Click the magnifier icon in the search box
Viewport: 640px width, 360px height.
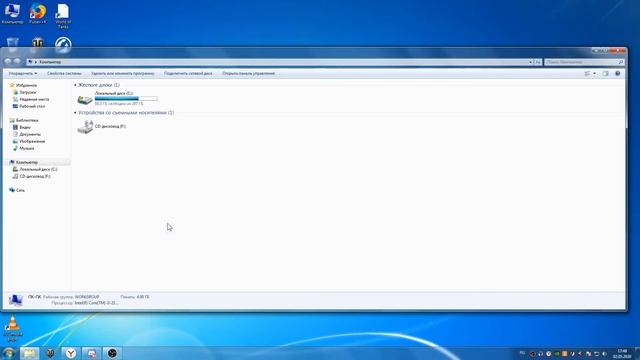pos(620,62)
